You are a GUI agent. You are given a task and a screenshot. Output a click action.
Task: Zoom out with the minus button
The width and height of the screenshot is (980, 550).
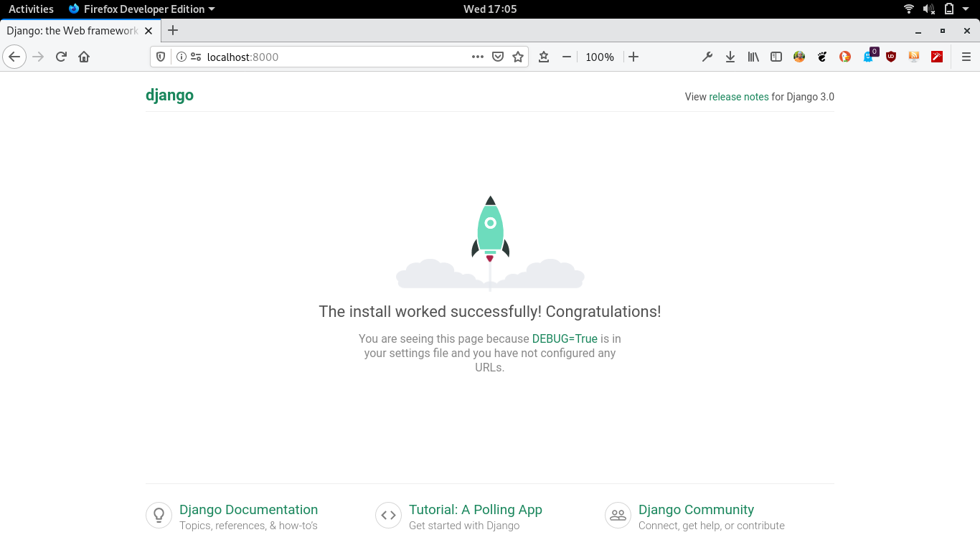567,57
